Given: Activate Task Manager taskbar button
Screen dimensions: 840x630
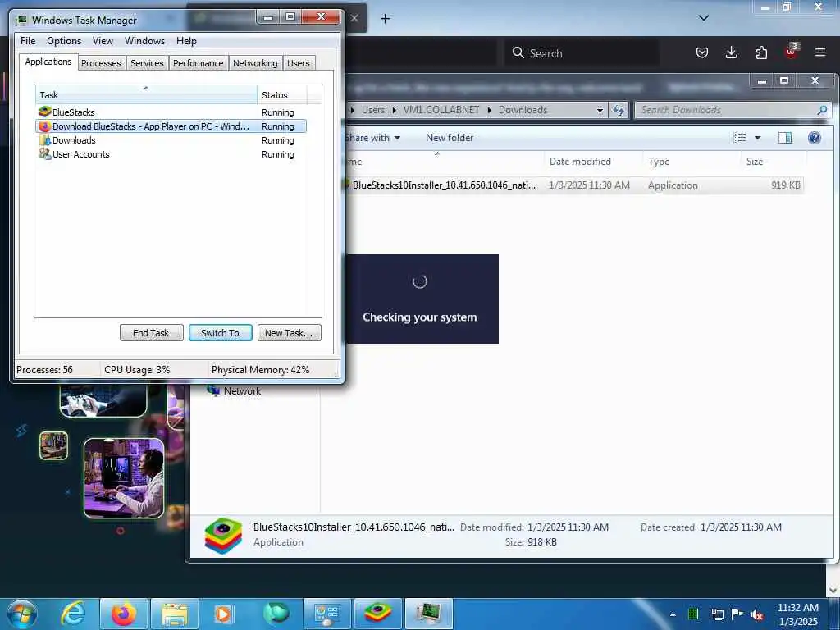Looking at the screenshot, I should point(428,614).
